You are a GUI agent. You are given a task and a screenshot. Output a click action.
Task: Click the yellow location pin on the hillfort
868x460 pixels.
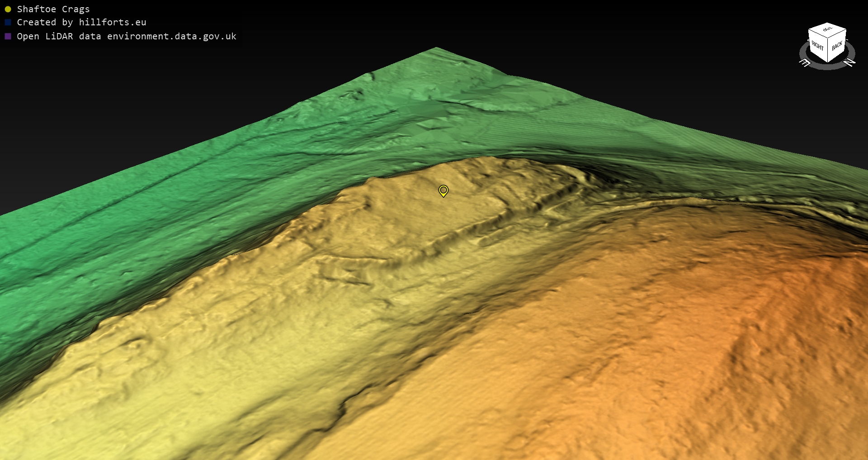coord(443,190)
